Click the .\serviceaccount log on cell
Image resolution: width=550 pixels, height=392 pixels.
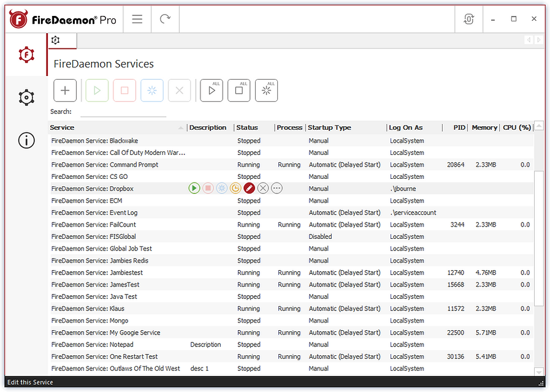[x=413, y=213]
